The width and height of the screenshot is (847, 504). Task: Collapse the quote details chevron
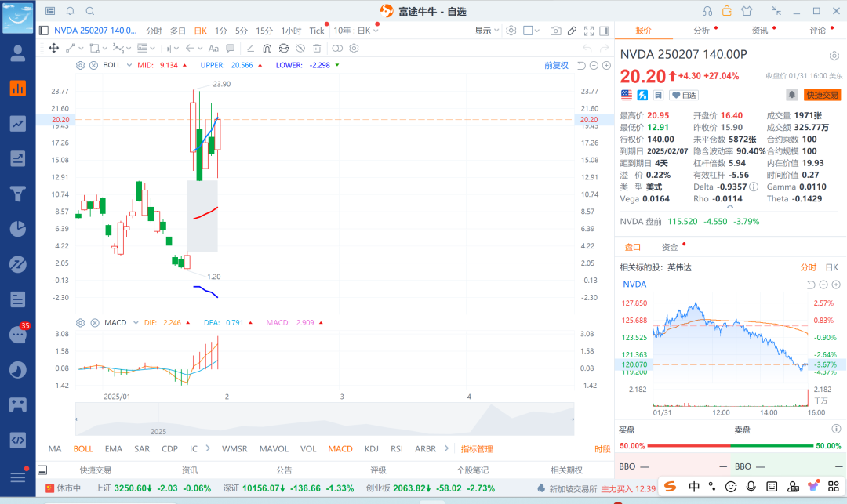coord(730,206)
